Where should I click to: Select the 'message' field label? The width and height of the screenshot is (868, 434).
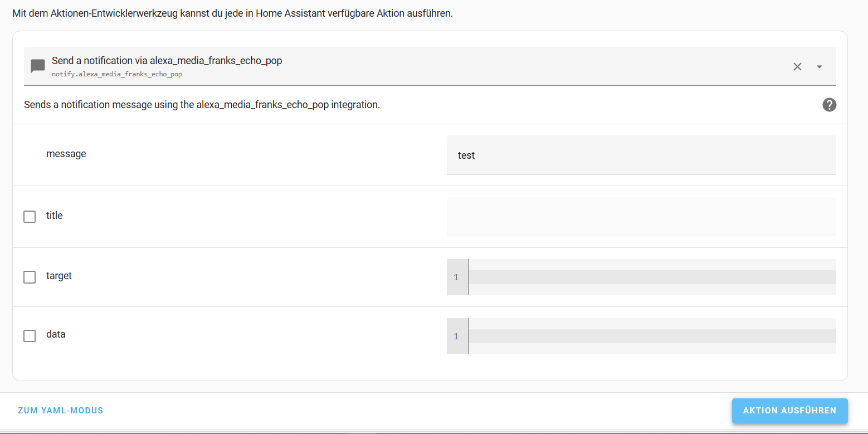pyautogui.click(x=66, y=154)
